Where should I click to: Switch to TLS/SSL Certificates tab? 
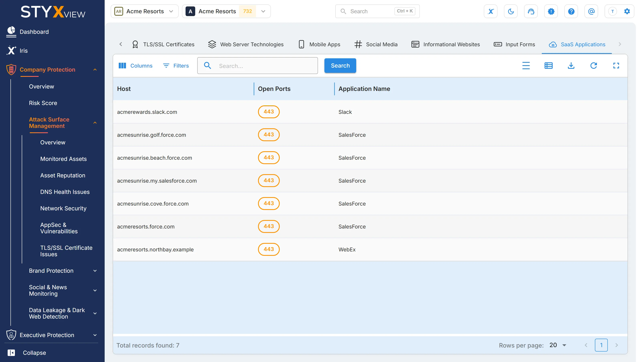[163, 44]
